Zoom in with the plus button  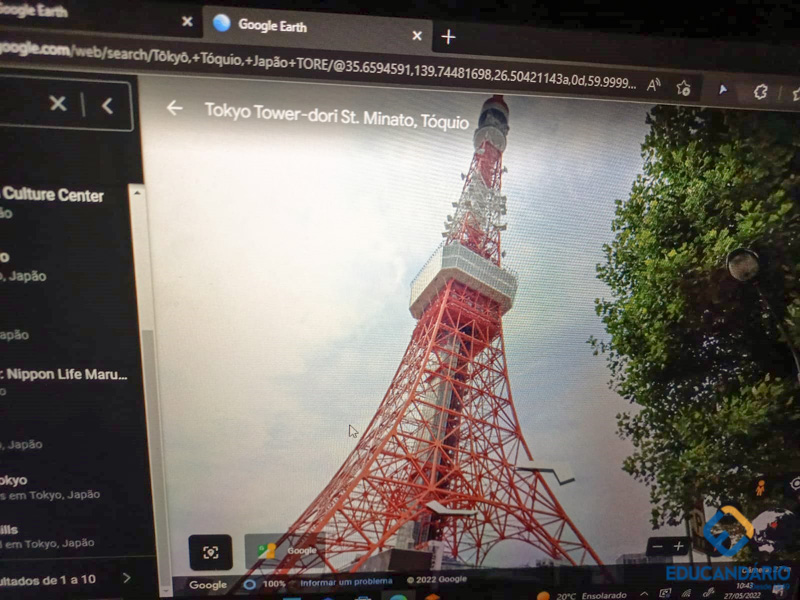pos(680,546)
